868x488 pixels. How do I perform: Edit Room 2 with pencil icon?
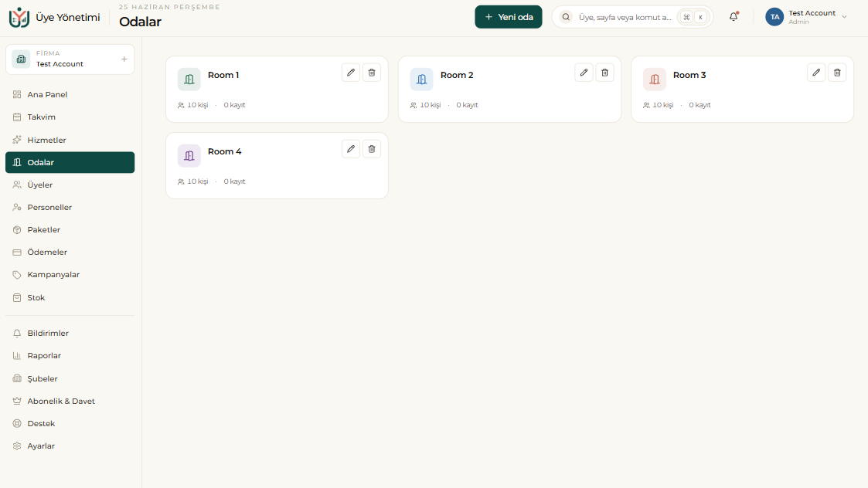tap(584, 73)
